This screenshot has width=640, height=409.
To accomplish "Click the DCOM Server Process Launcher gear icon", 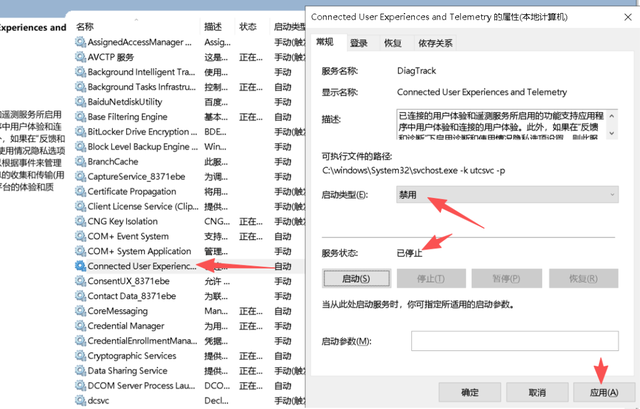I will pyautogui.click(x=80, y=385).
